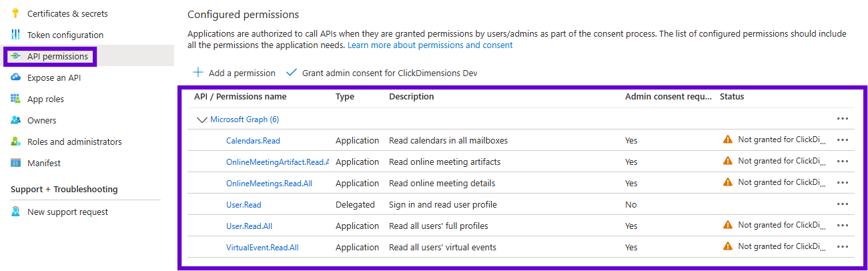
Task: Open more options for User.Read.All row
Action: tap(843, 226)
